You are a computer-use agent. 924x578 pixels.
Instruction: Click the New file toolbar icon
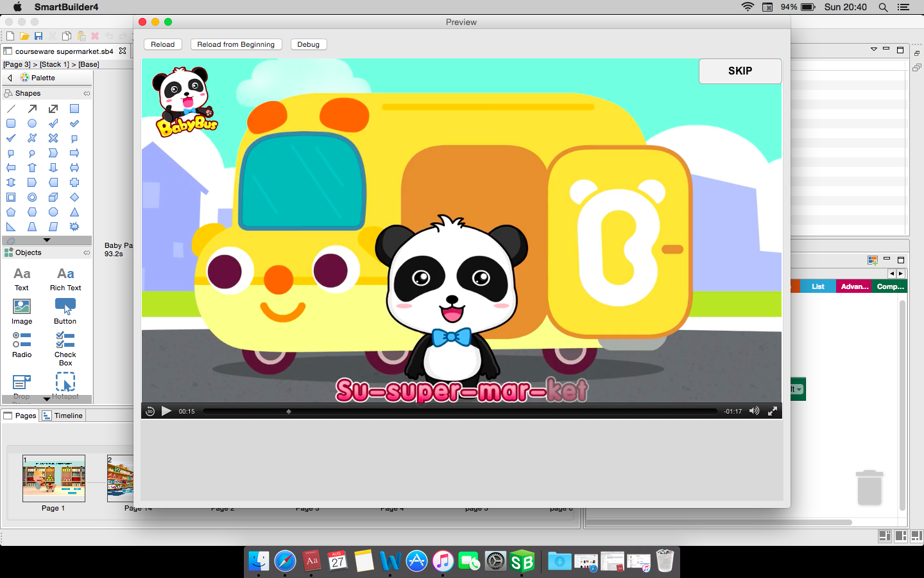click(x=10, y=36)
